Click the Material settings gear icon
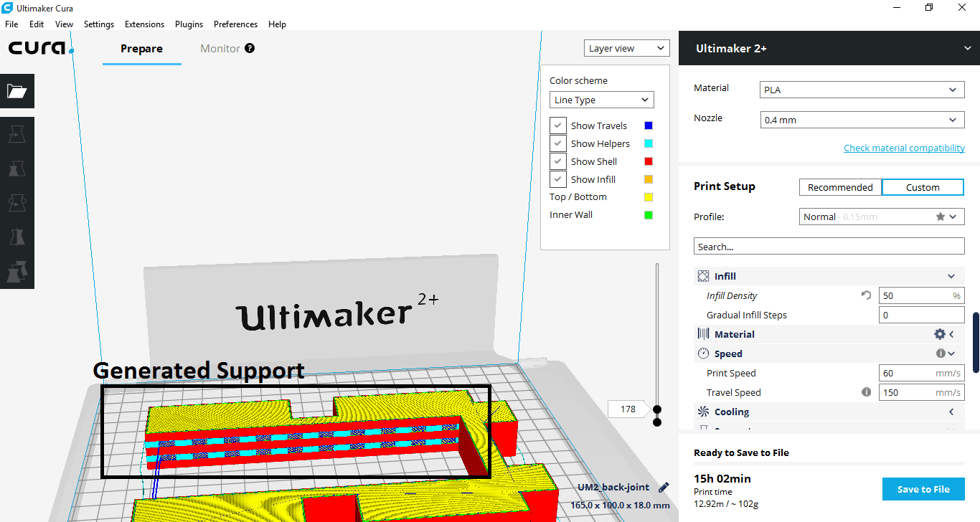 click(x=939, y=334)
